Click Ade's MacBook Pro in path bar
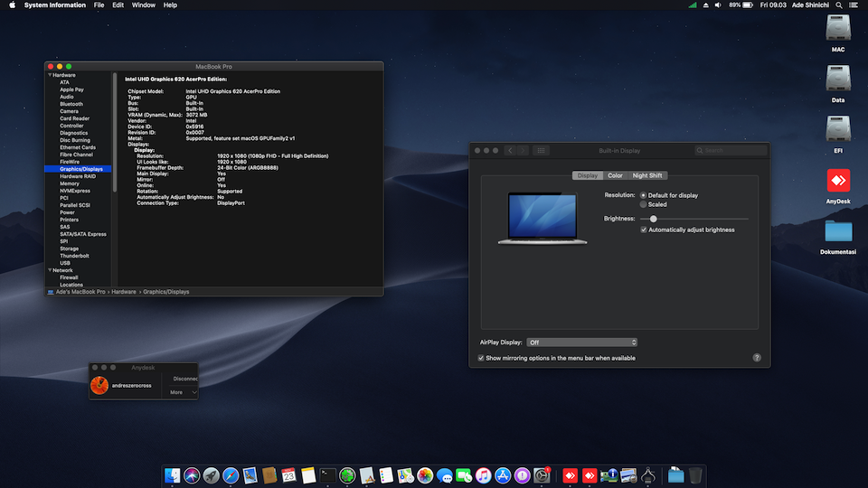 point(80,292)
